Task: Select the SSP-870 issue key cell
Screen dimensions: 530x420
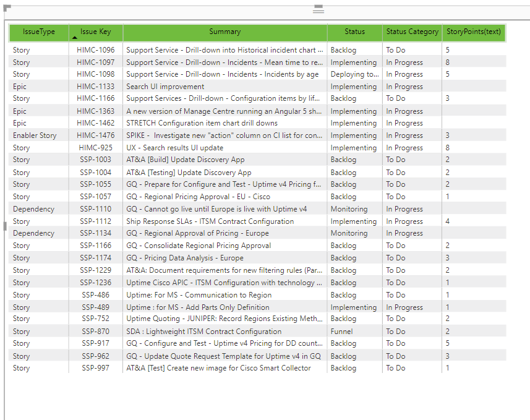Action: (x=96, y=332)
